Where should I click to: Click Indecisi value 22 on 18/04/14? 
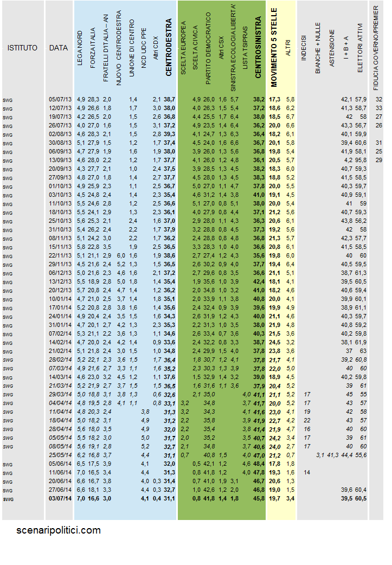tap(307, 421)
